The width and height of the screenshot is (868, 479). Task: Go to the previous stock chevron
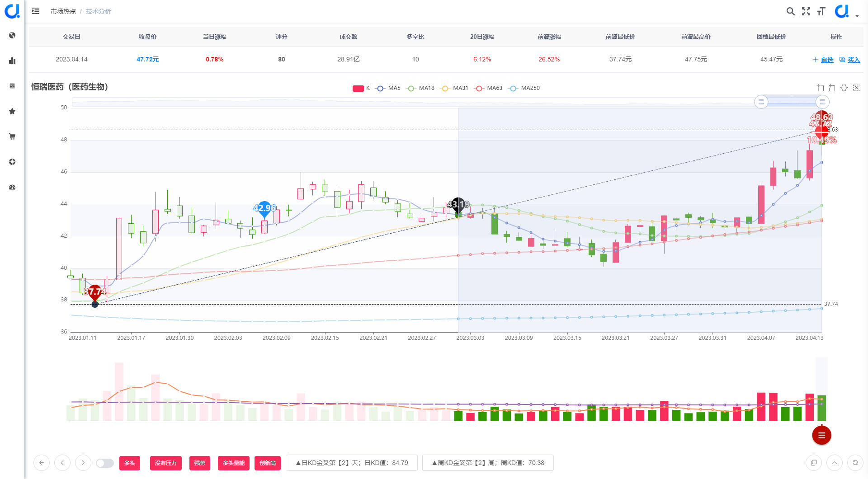click(x=62, y=463)
